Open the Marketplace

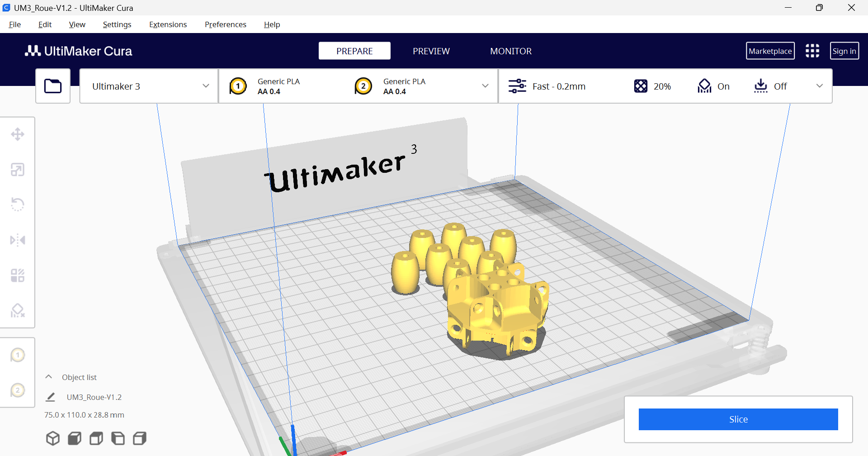pos(770,51)
